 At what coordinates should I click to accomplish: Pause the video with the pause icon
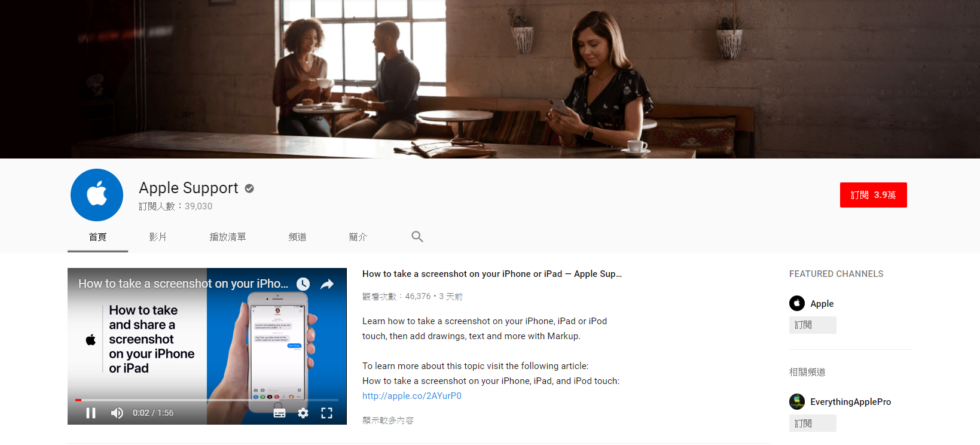click(x=91, y=413)
